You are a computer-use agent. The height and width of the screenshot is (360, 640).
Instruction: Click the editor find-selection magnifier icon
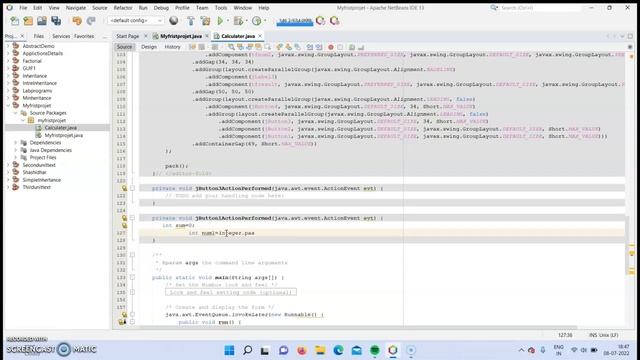click(x=231, y=47)
